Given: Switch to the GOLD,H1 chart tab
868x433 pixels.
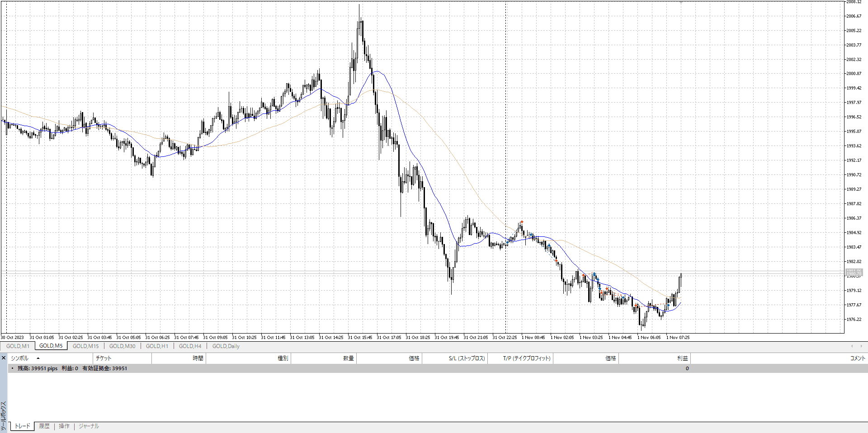Looking at the screenshot, I should (x=157, y=346).
